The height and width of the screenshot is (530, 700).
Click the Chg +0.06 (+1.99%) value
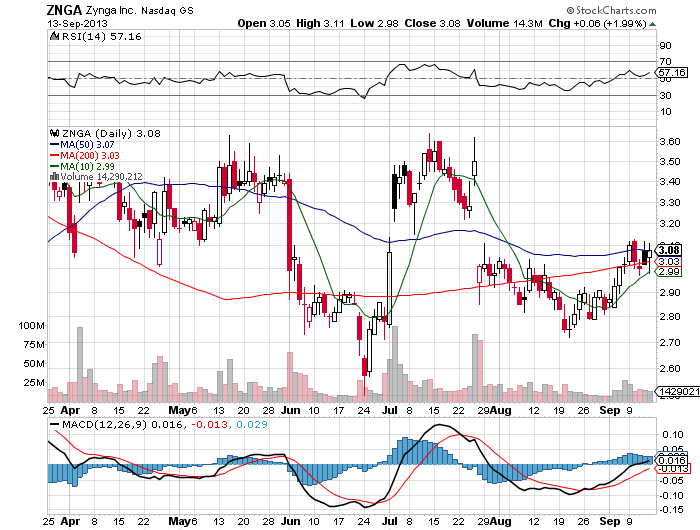[597, 23]
